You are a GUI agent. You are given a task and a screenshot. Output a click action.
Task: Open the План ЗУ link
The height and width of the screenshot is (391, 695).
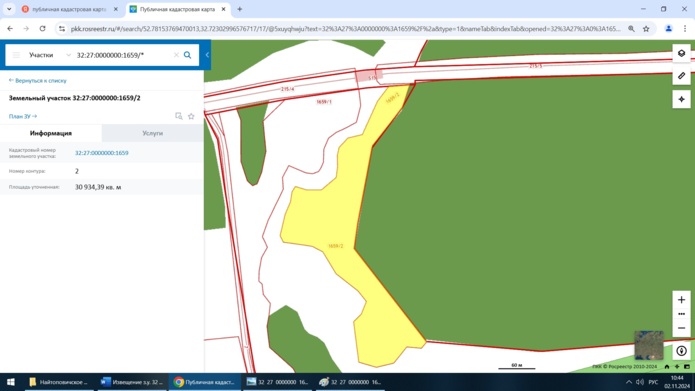[23, 116]
